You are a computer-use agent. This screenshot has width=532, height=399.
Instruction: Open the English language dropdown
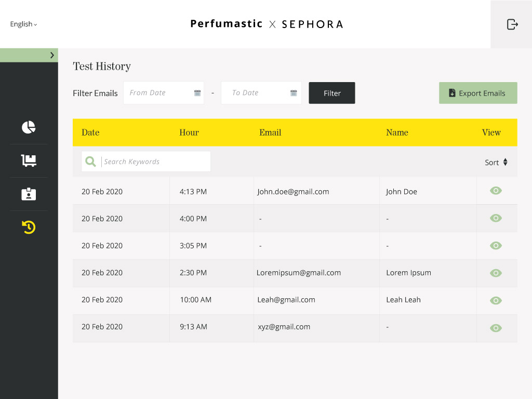pos(23,24)
